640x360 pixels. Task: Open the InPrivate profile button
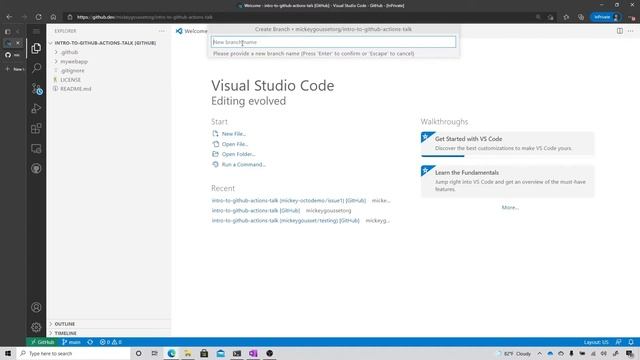point(606,17)
